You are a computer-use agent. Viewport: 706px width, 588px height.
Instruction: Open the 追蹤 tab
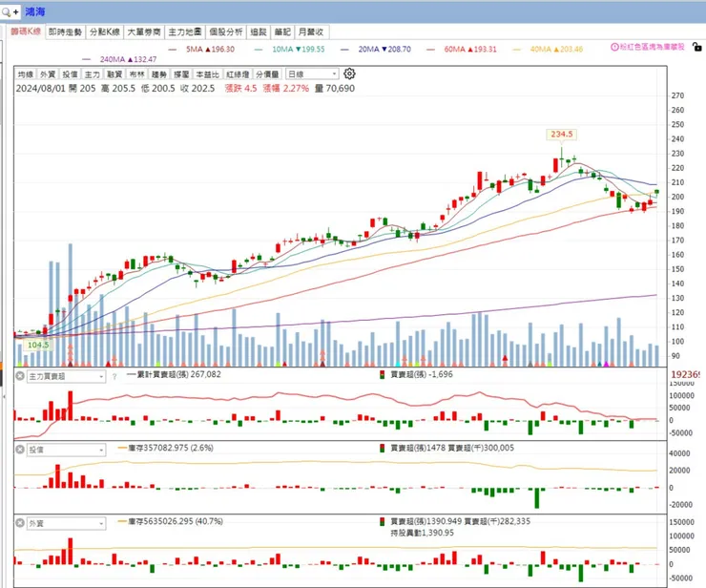(259, 32)
